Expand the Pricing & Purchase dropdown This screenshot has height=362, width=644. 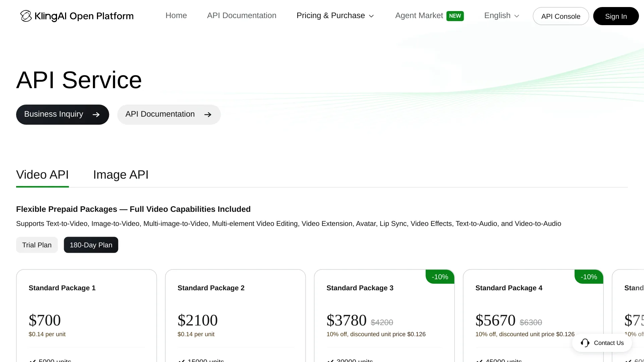(335, 16)
